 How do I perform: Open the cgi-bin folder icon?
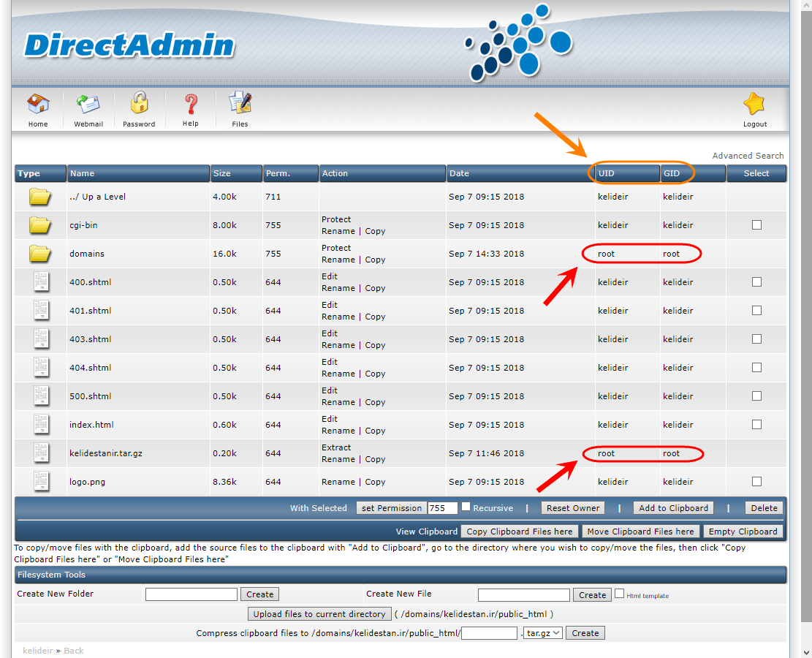[x=40, y=225]
